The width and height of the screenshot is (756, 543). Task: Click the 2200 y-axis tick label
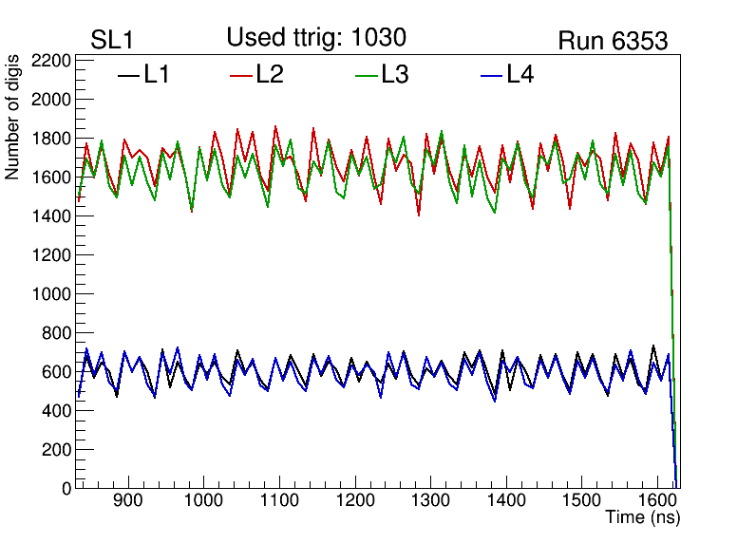pyautogui.click(x=51, y=61)
